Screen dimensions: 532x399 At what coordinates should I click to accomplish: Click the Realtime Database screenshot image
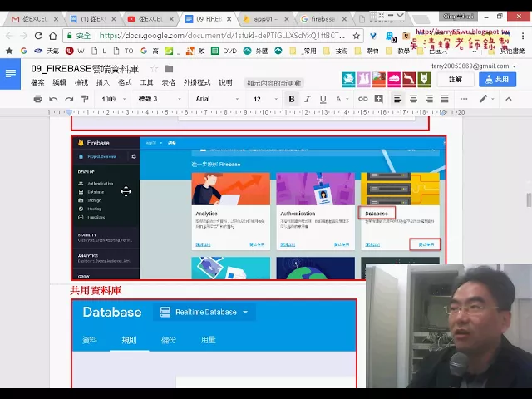[x=214, y=343]
